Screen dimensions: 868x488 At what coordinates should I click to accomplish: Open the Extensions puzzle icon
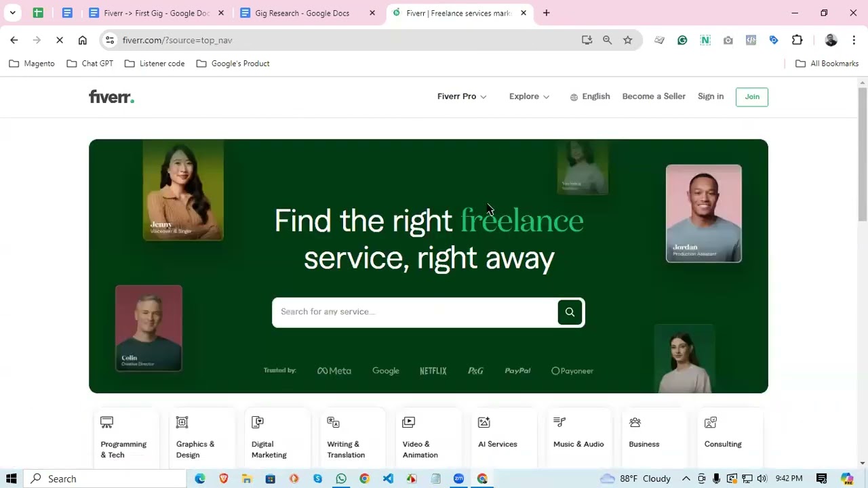797,40
